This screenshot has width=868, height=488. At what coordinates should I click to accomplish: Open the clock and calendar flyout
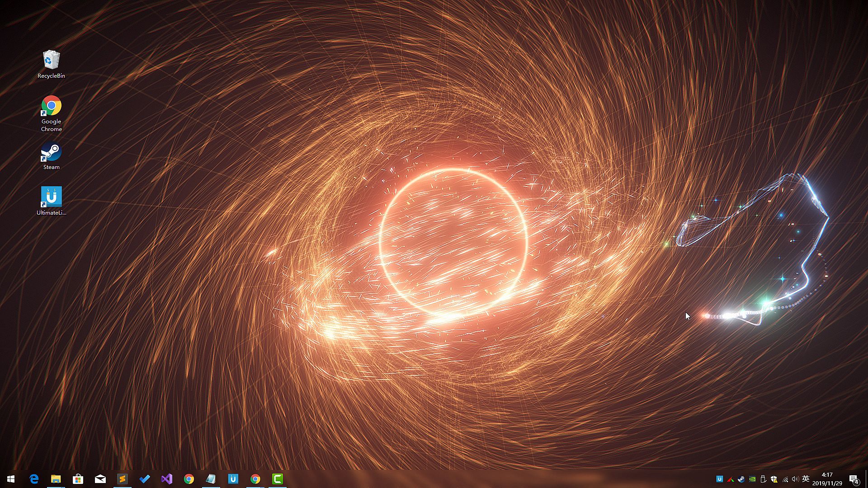tap(827, 479)
